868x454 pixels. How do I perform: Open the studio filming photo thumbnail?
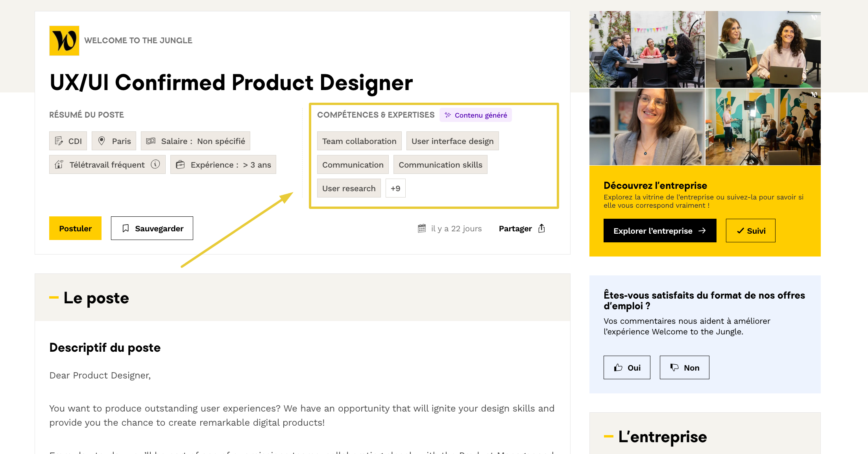(x=763, y=127)
